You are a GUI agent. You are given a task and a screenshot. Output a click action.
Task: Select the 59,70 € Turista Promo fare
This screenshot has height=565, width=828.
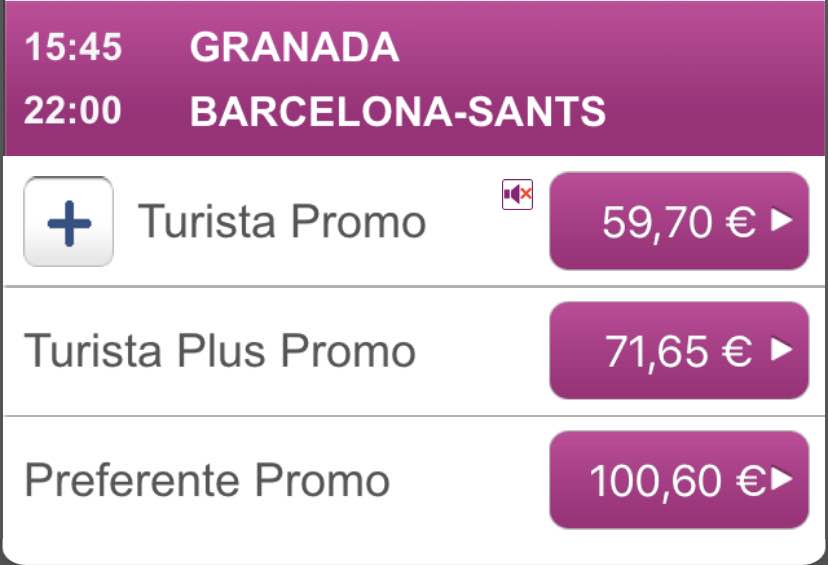click(x=679, y=221)
